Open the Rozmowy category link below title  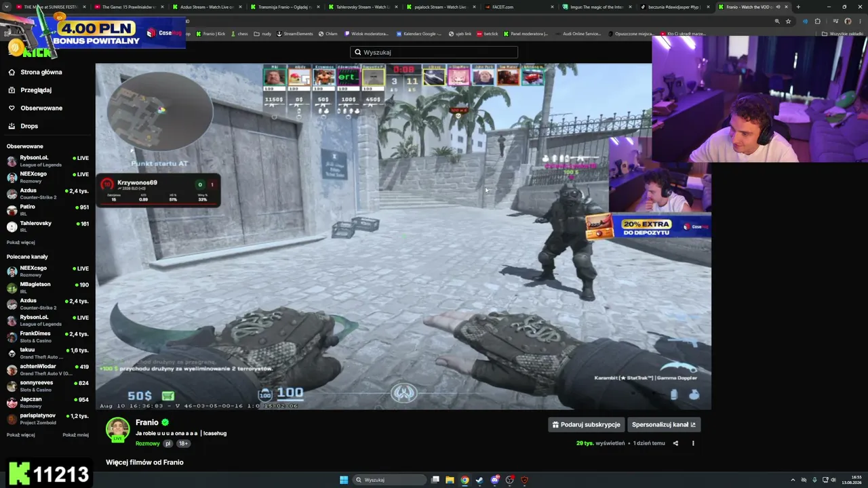[x=147, y=444]
